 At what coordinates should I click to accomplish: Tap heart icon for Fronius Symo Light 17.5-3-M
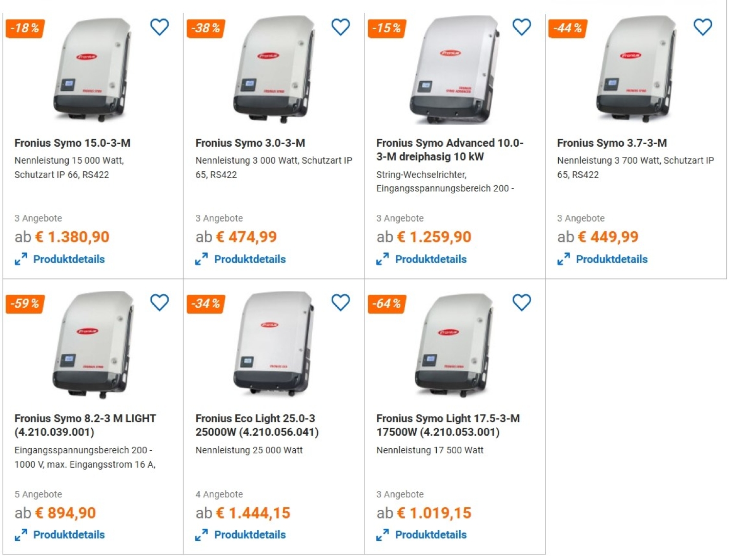[x=521, y=303]
